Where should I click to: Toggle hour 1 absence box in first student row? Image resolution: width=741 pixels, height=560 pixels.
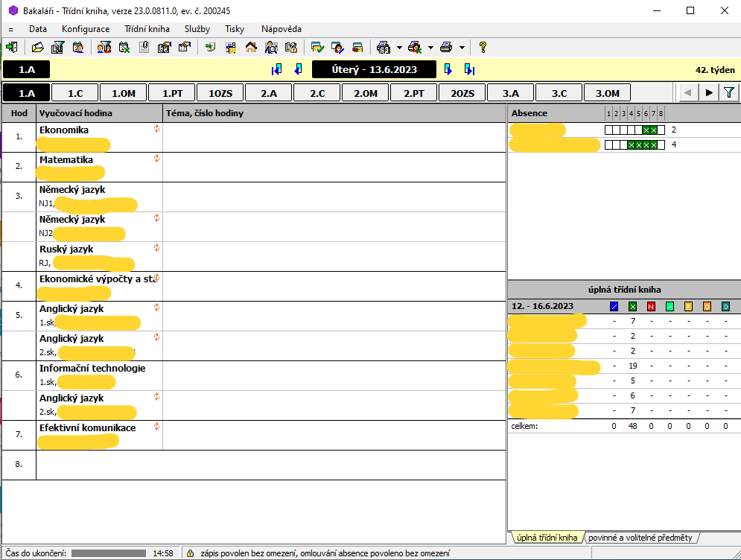[x=608, y=130]
